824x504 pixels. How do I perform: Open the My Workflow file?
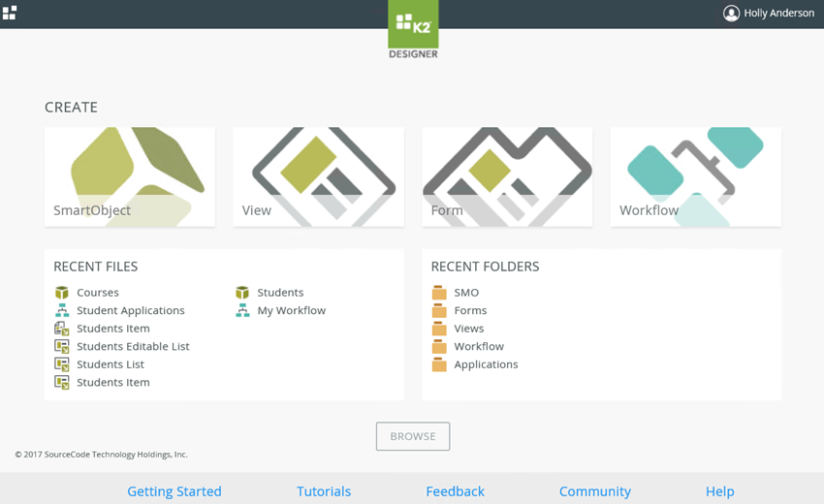coord(292,310)
